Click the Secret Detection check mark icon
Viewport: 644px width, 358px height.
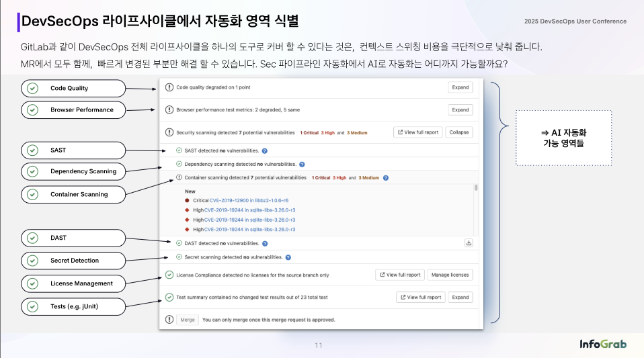32,261
